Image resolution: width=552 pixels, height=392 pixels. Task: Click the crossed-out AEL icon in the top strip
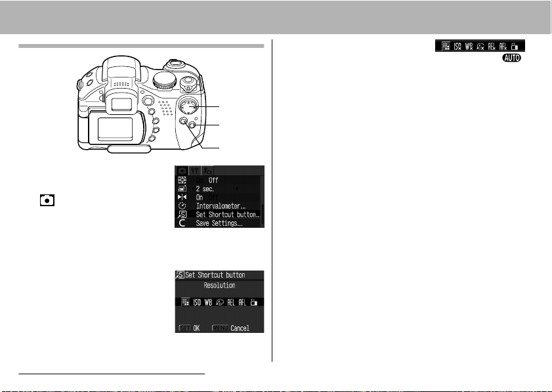[492, 46]
